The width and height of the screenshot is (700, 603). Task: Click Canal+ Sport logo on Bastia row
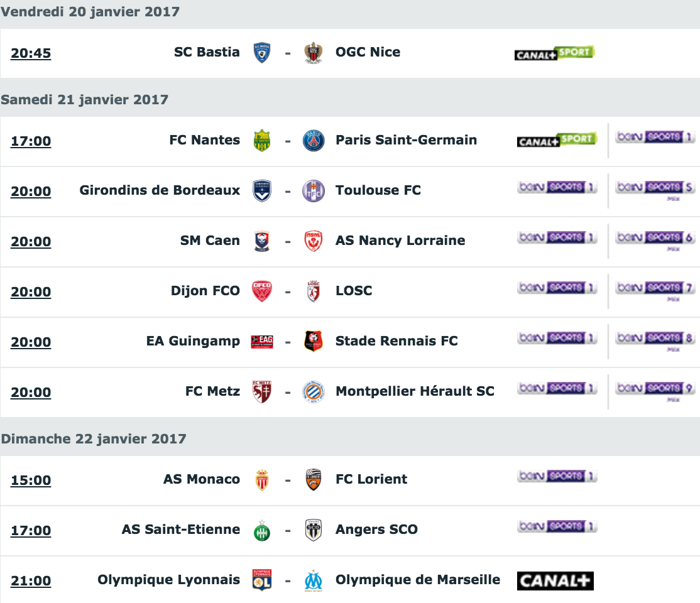click(x=554, y=53)
